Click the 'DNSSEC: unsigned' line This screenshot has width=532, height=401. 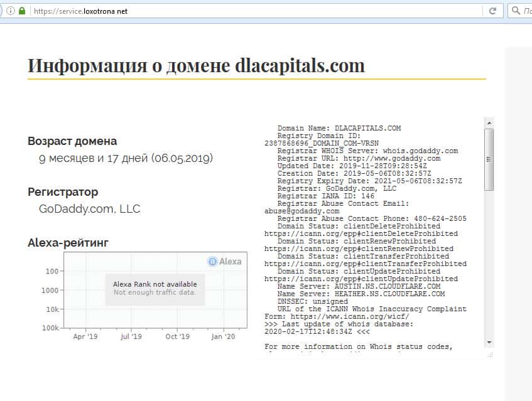coord(313,301)
